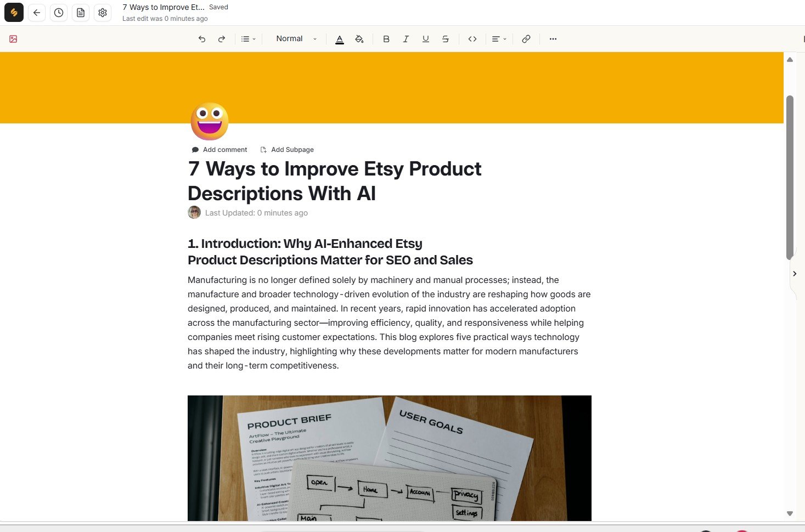Viewport: 805px width, 532px height.
Task: Undo the last edit
Action: coord(202,39)
